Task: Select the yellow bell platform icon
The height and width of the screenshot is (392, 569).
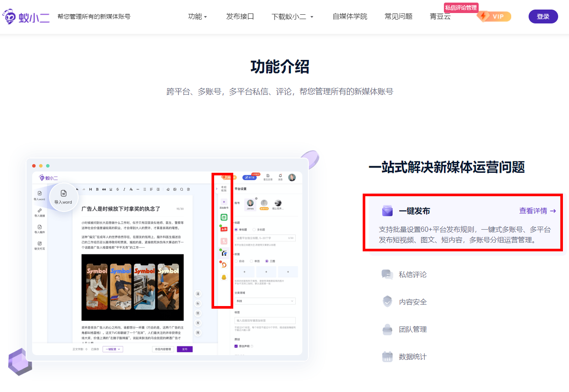Action: pyautogui.click(x=224, y=277)
